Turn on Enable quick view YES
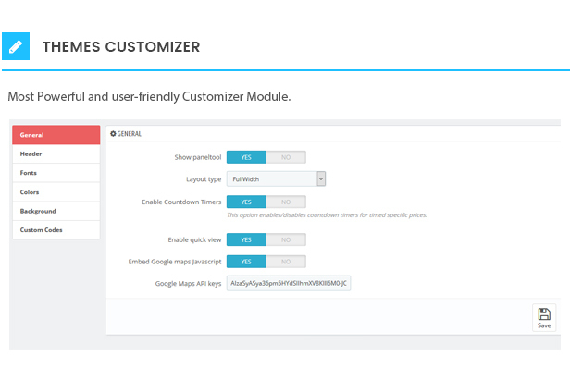Screen dimensions: 570x392 (246, 239)
